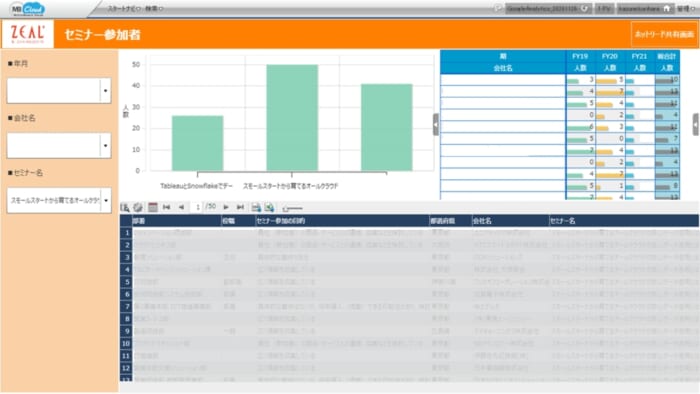
Task: Advance to the next page of records
Action: [x=226, y=207]
